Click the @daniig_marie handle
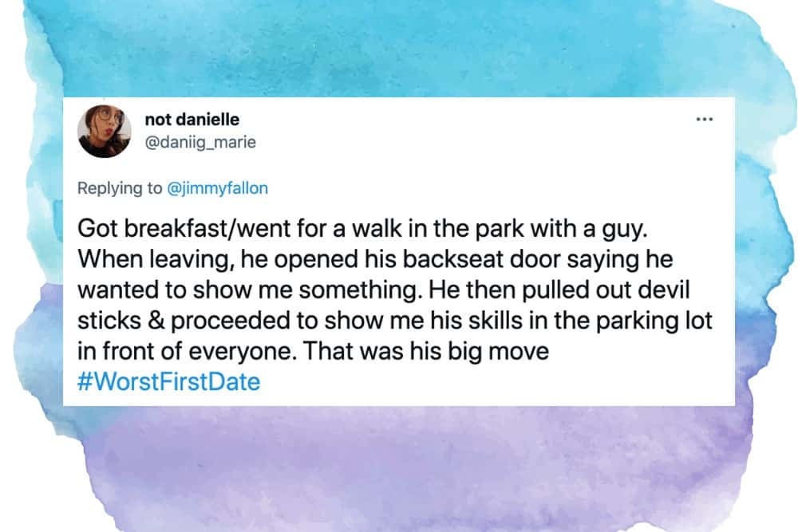 coord(199,142)
